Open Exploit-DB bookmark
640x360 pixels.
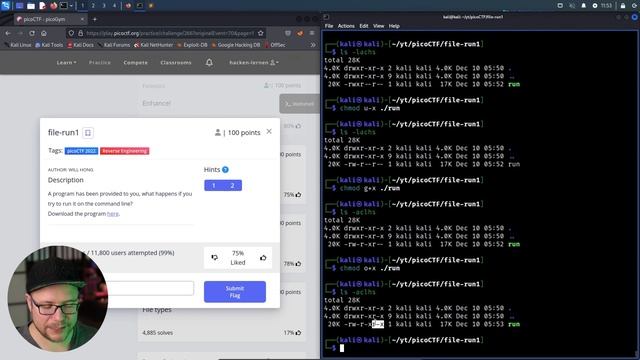tap(192, 45)
